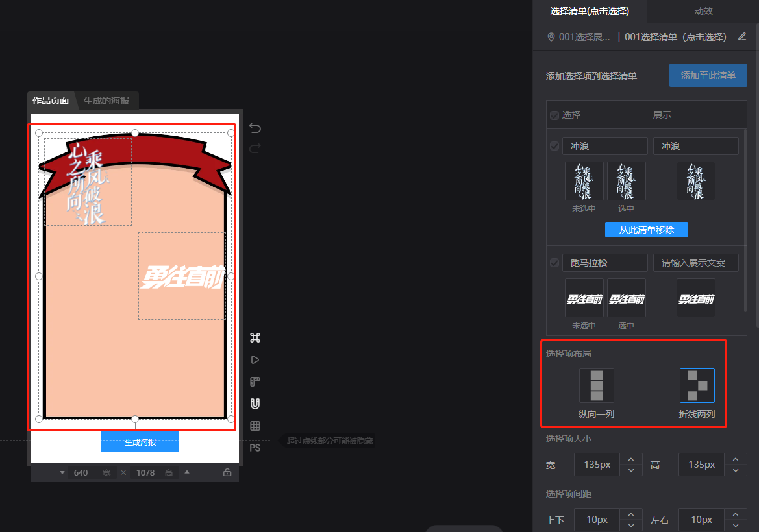The width and height of the screenshot is (759, 532).
Task: Click the PS import icon
Action: click(x=255, y=448)
